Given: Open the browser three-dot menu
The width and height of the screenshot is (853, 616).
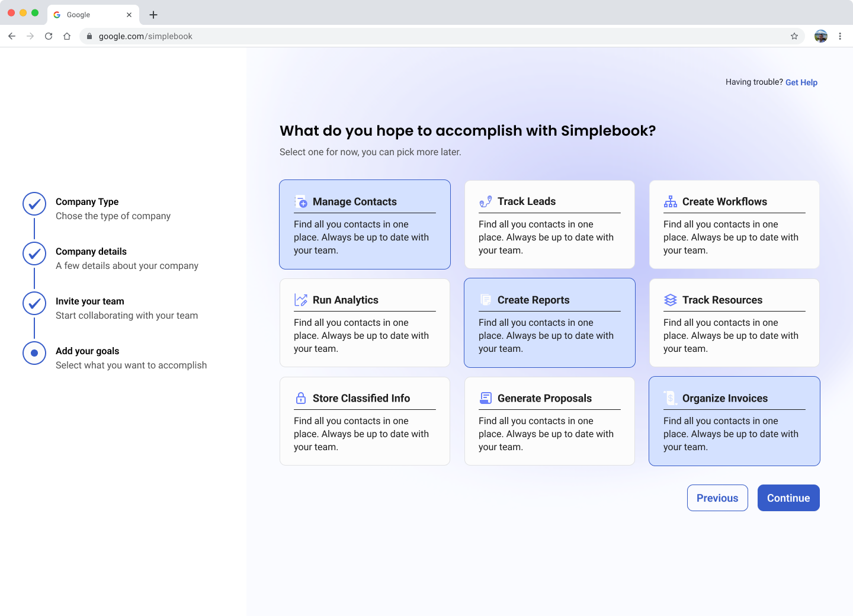Looking at the screenshot, I should (840, 36).
